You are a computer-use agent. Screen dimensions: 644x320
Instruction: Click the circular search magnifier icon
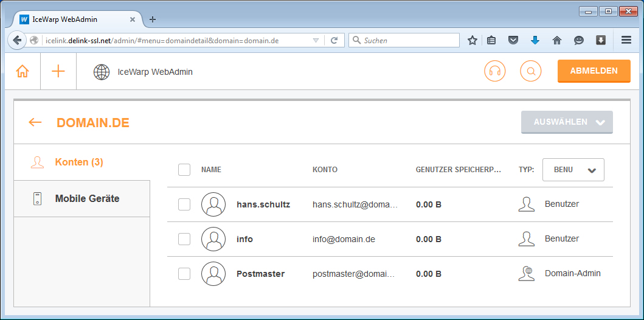pos(530,71)
